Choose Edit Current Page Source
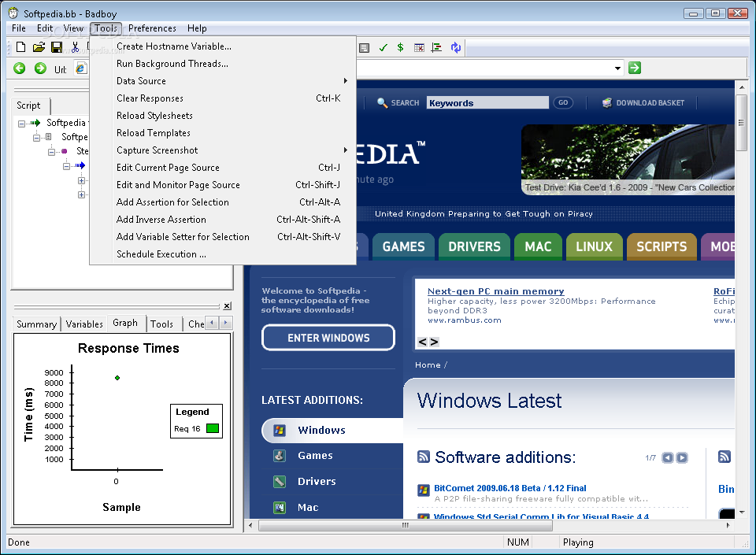This screenshot has width=756, height=555. click(223, 168)
